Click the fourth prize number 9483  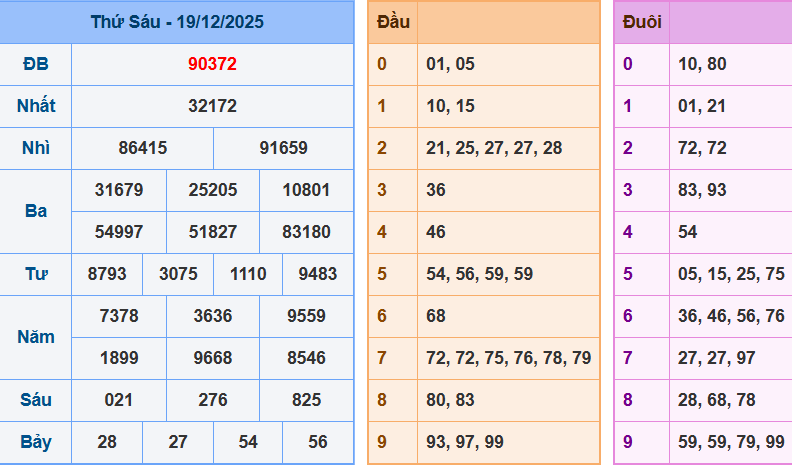coord(317,274)
